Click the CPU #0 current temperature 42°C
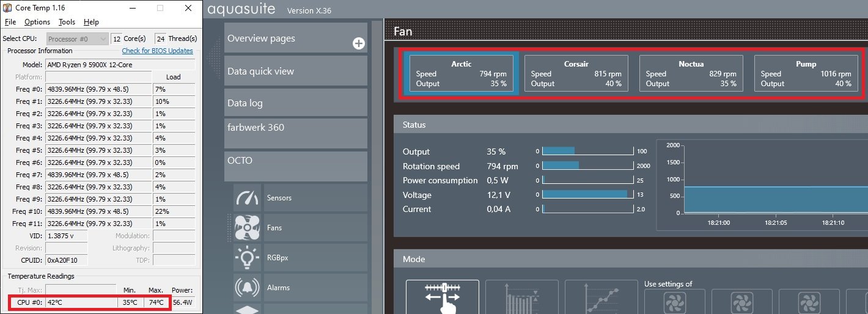The height and width of the screenshot is (314, 868). [80, 302]
